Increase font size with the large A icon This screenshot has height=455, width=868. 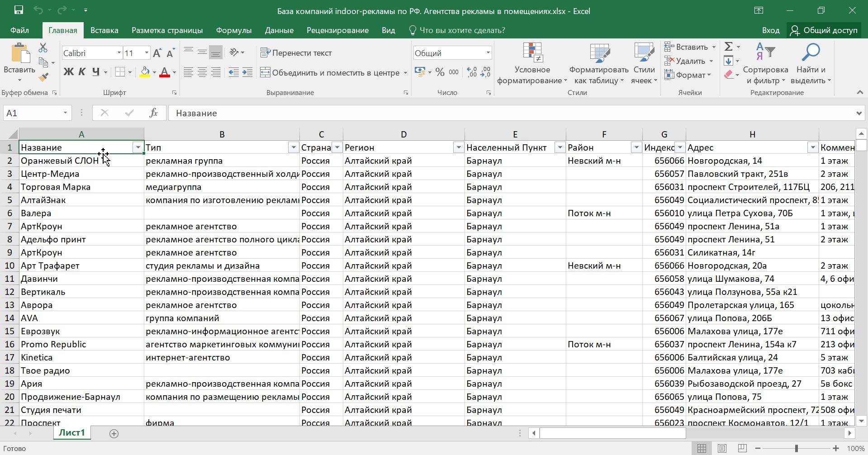[157, 53]
